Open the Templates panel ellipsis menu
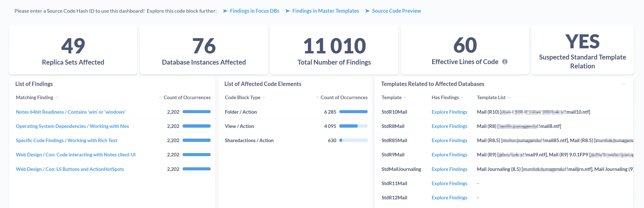Viewport: 644px width, 208px height. pos(624,84)
